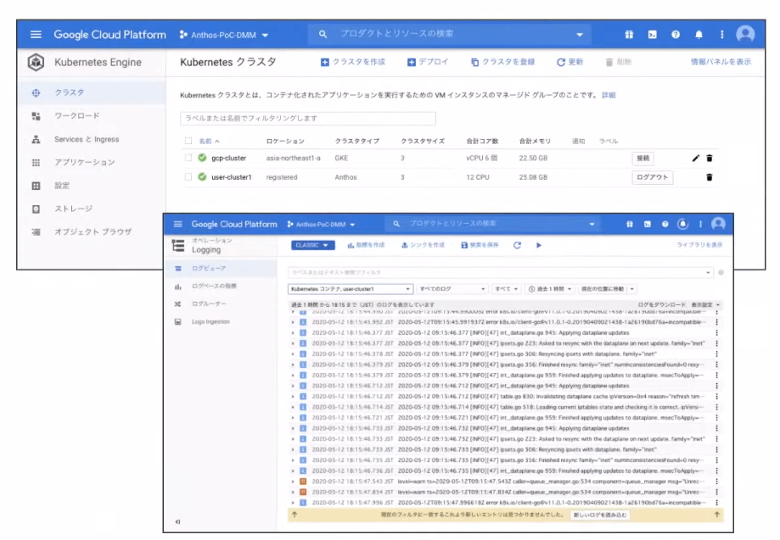Viewport: 780px width, 540px height.
Task: Click the search magnifier in the Kubernetes window
Action: click(323, 34)
